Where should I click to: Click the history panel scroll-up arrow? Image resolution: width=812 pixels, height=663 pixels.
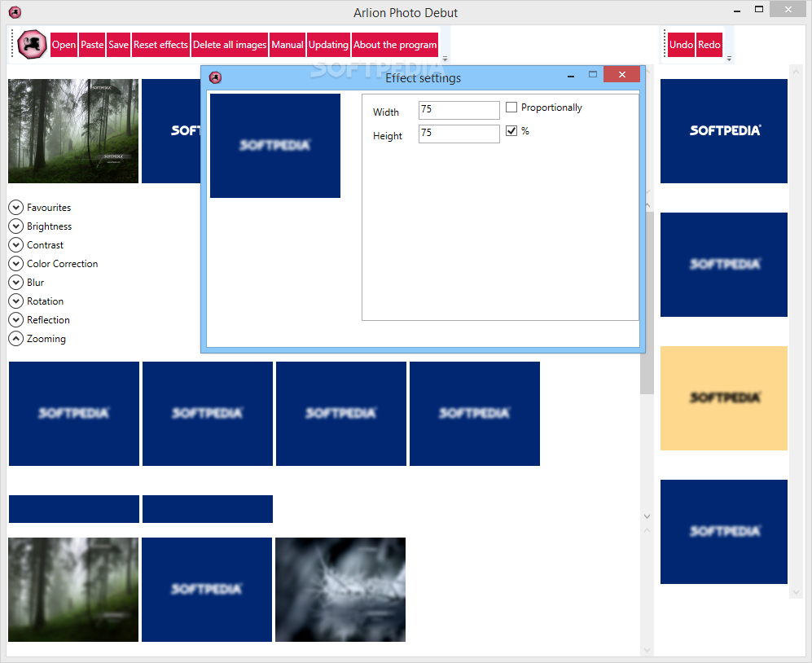[796, 70]
